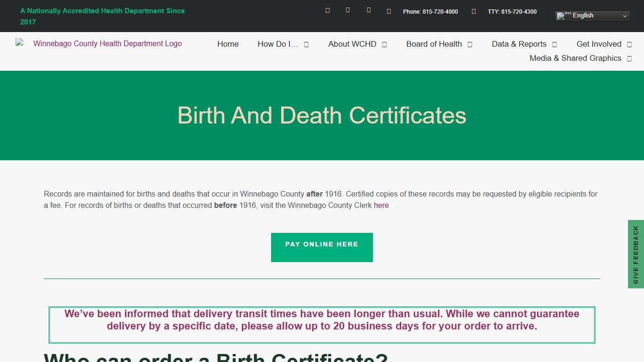
Task: Select Board of Health from the navigation
Action: tap(434, 44)
